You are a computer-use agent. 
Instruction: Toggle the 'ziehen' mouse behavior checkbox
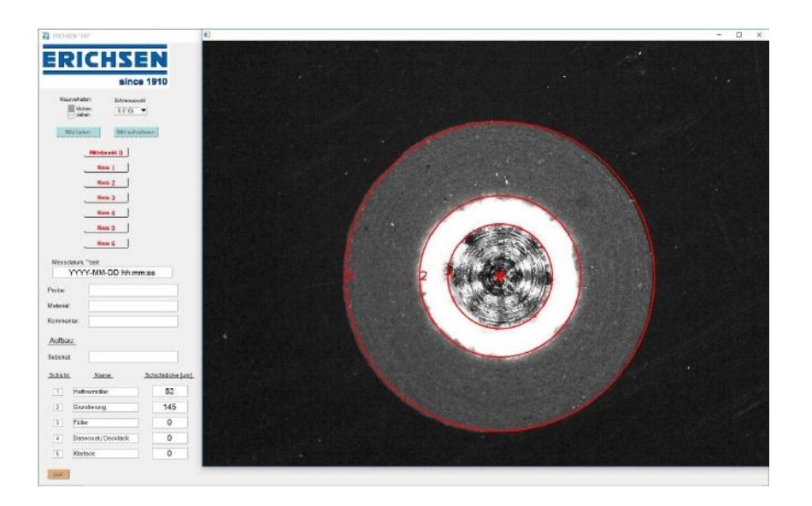tap(72, 115)
